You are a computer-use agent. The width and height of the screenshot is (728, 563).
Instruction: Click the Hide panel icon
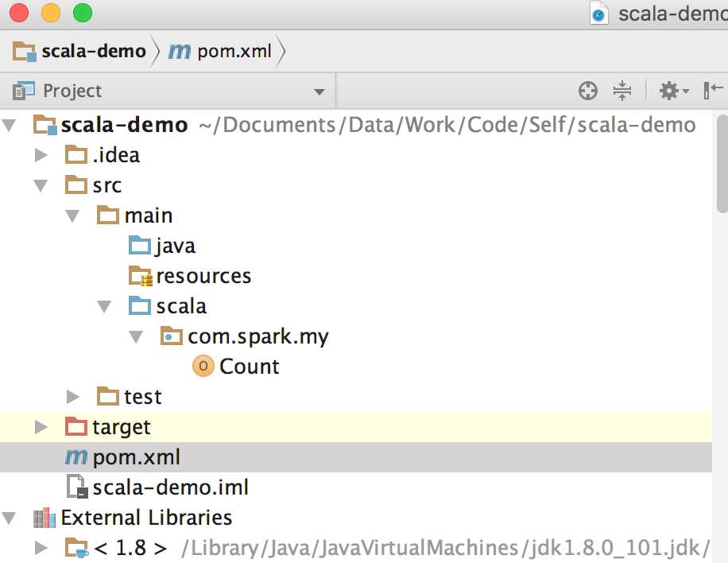(x=713, y=91)
